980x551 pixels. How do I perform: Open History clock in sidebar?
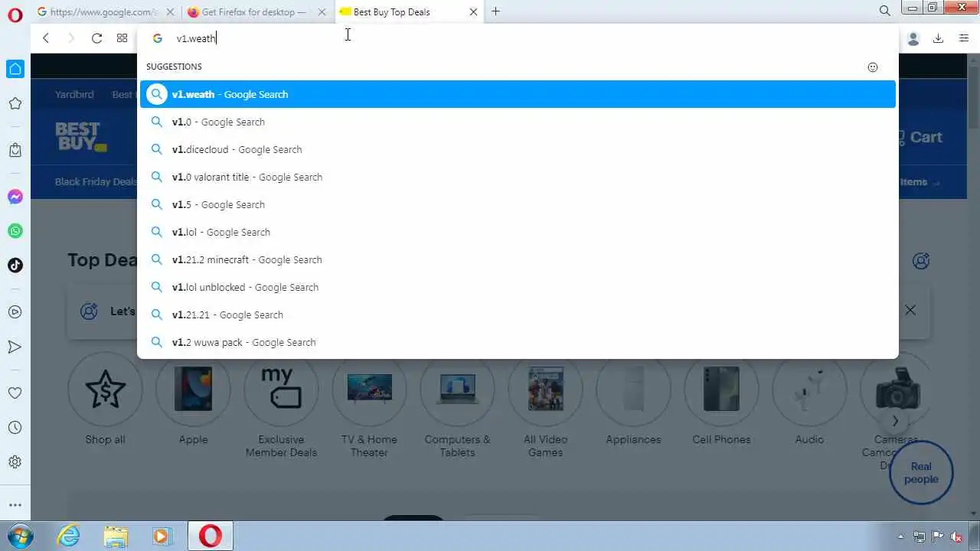[x=15, y=428]
